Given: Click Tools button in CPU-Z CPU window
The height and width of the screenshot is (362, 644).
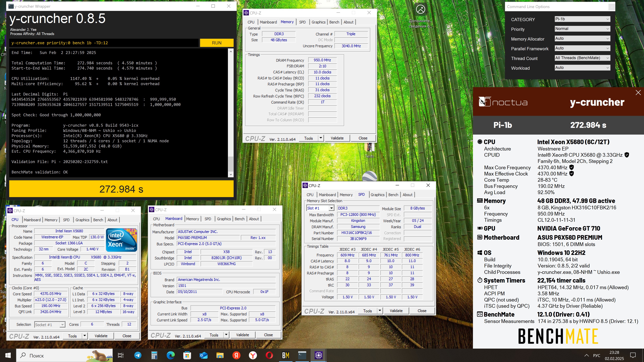Looking at the screenshot, I should pyautogui.click(x=72, y=336).
